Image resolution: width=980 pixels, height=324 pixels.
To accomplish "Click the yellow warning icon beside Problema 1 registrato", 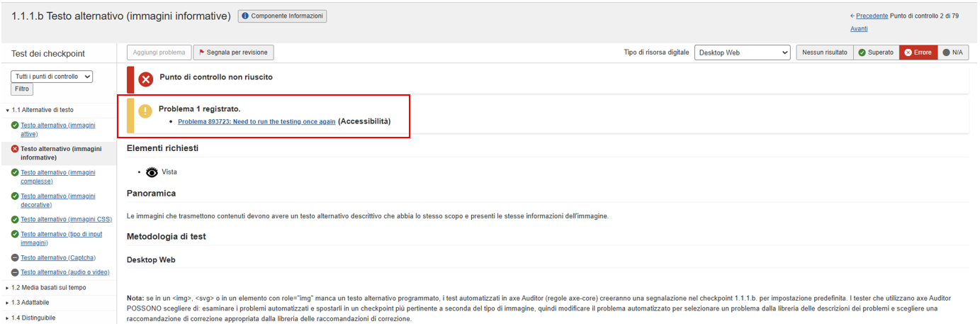I will (x=145, y=111).
